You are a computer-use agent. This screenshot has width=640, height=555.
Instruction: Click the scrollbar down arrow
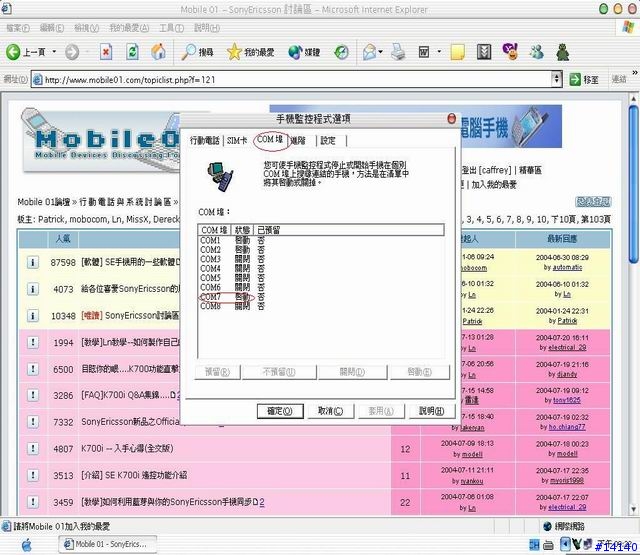point(633,509)
